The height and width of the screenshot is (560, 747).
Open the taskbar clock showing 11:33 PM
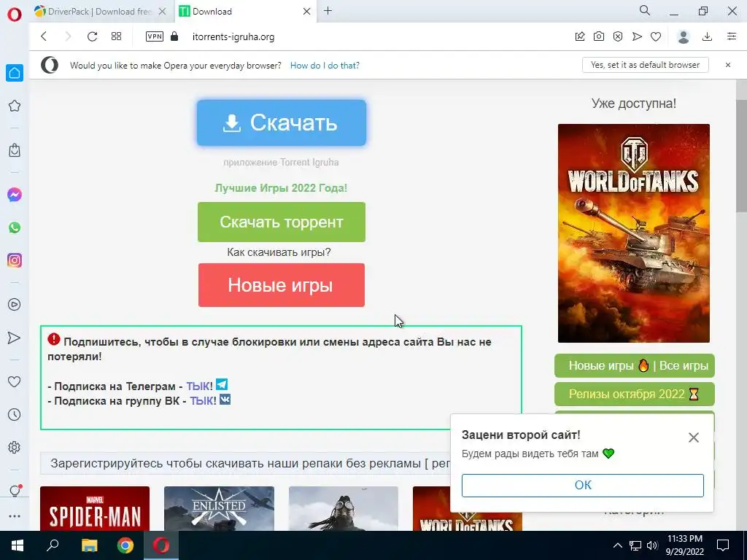pyautogui.click(x=685, y=545)
